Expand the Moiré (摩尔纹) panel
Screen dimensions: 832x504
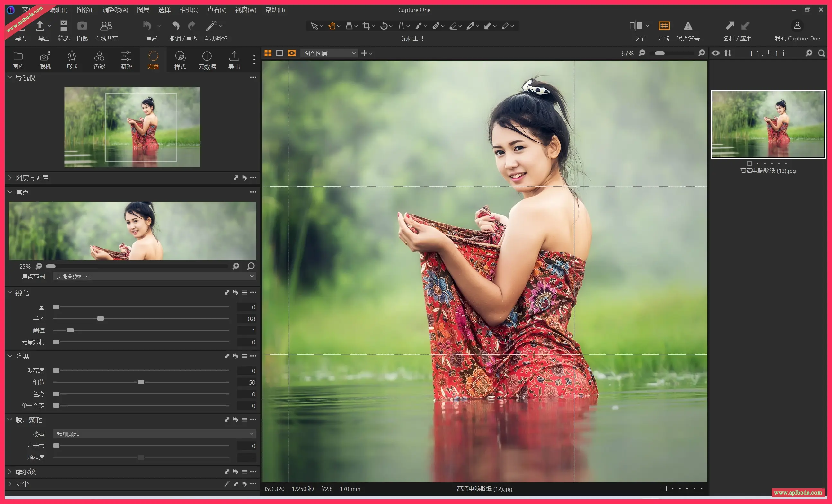pos(10,472)
